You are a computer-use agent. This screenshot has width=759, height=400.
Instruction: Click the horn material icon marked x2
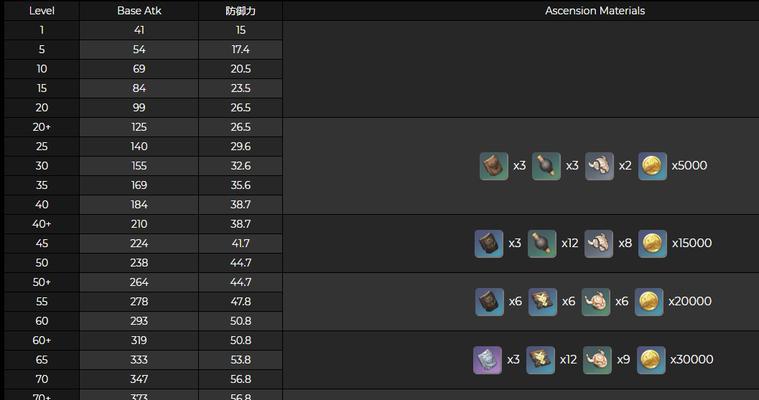tap(599, 166)
